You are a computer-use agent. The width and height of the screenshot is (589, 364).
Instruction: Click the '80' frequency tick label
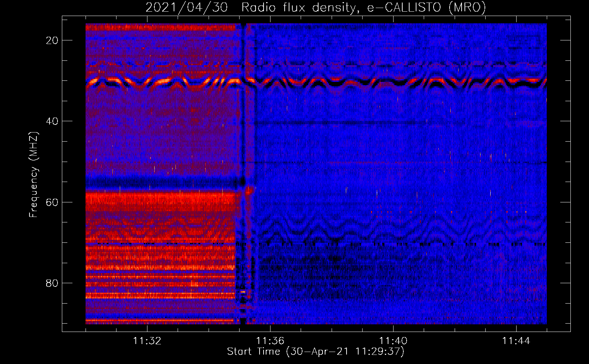[x=52, y=283]
